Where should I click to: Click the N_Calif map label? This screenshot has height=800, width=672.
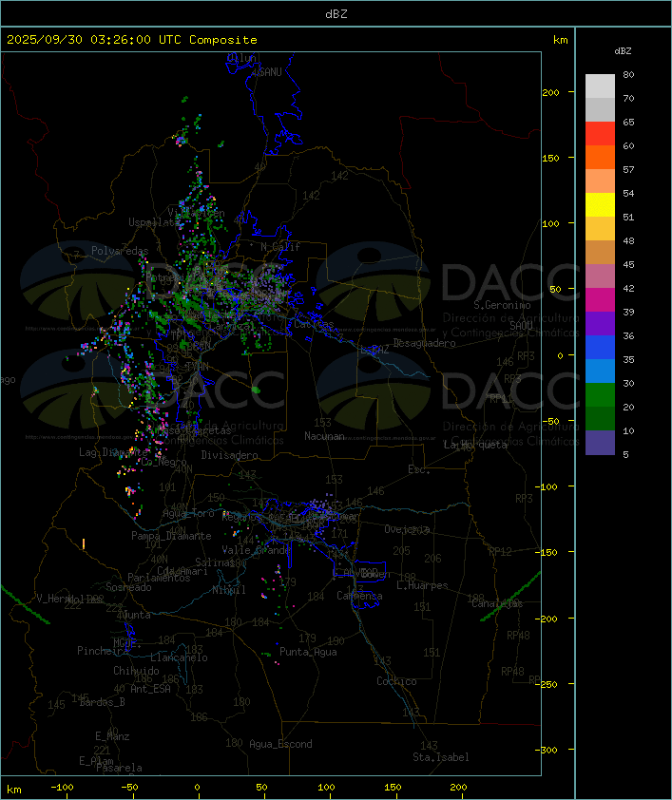coord(280,247)
